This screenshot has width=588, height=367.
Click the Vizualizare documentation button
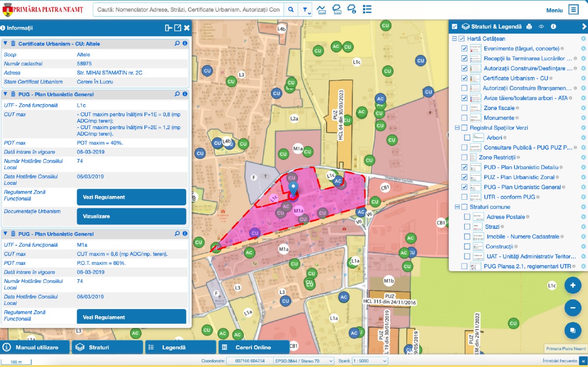pos(131,216)
